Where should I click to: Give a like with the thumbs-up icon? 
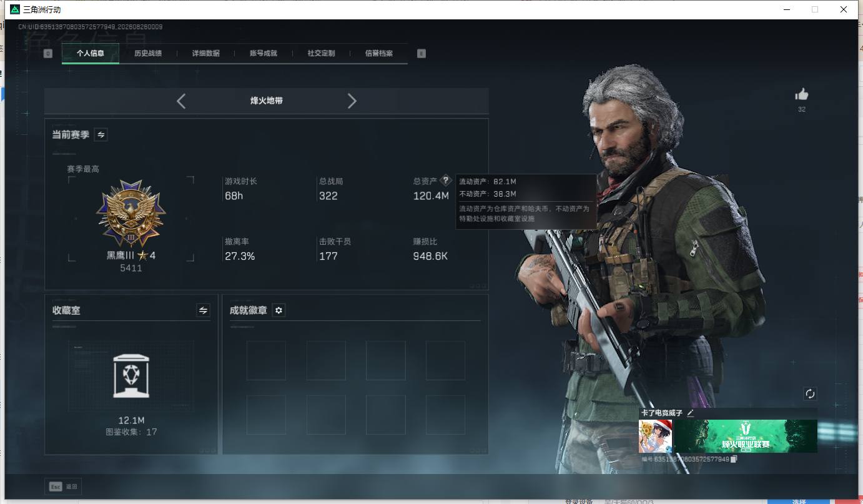click(x=802, y=94)
